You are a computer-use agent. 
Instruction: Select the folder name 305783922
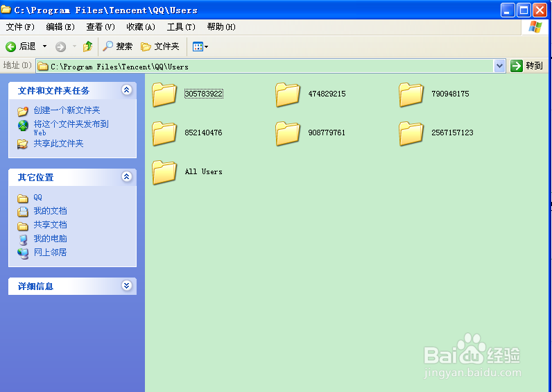(203, 94)
